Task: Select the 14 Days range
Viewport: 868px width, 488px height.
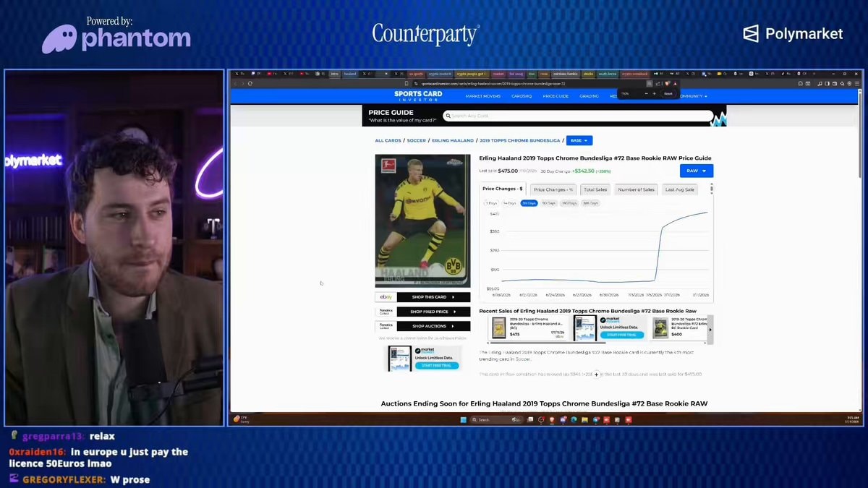Action: click(509, 203)
